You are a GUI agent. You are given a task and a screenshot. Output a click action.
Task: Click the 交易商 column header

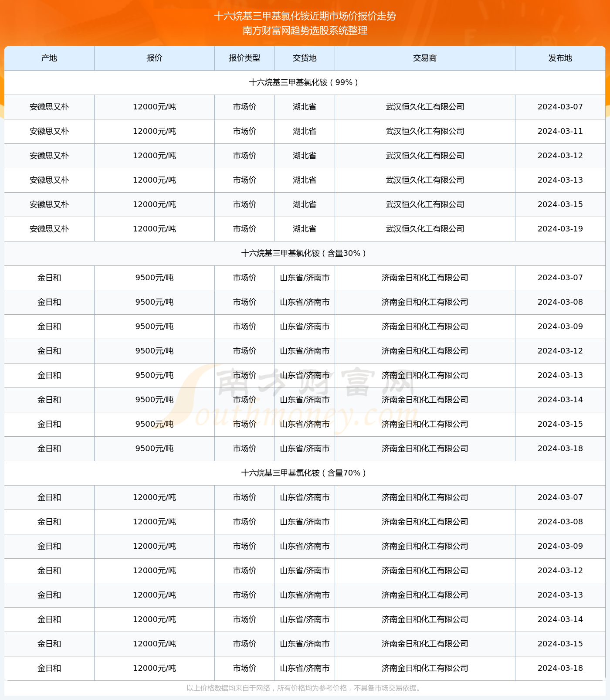(425, 58)
